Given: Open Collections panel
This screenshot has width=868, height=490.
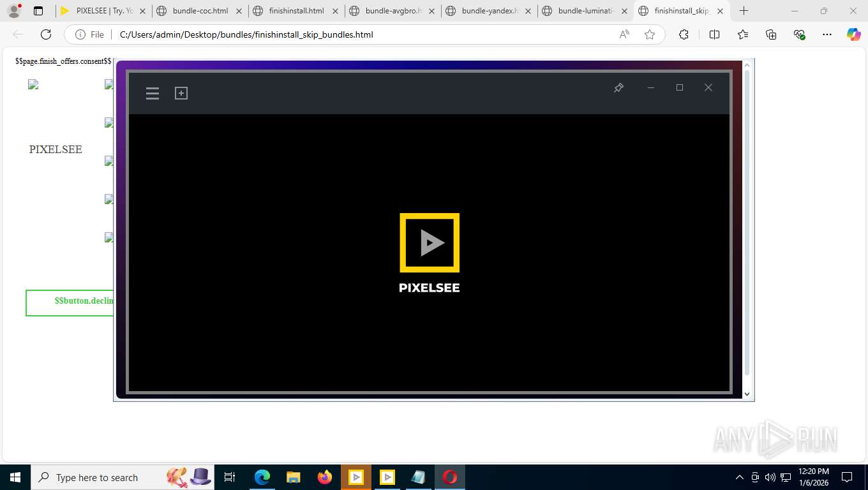Looking at the screenshot, I should tap(771, 34).
